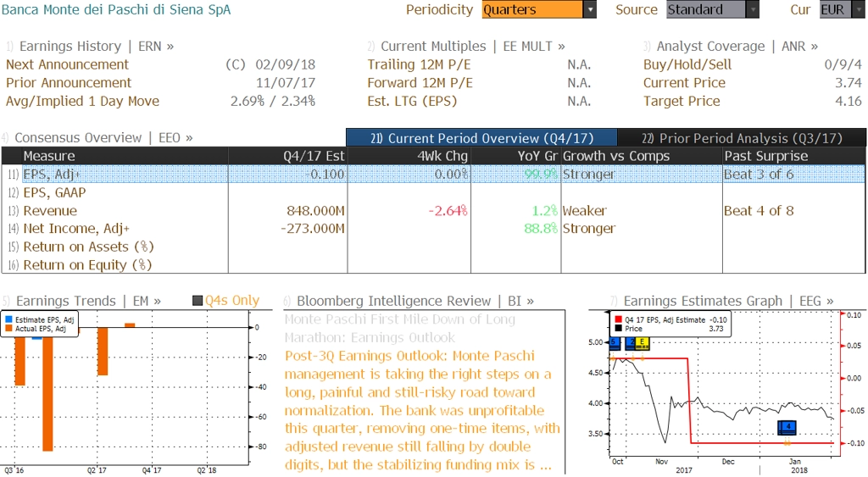Click the Current Price value 3.74
This screenshot has width=868, height=477.
[848, 82]
